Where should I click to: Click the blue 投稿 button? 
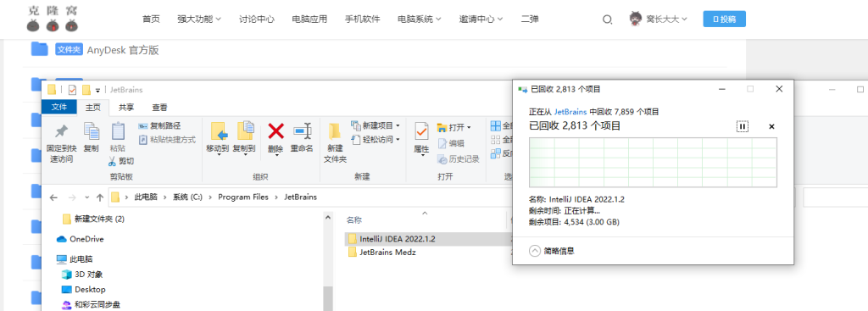724,19
